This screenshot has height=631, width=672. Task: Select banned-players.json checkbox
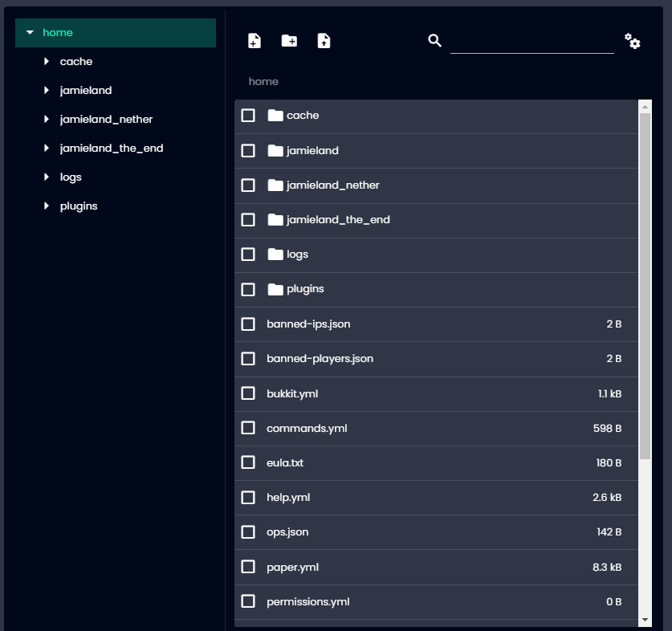(248, 358)
